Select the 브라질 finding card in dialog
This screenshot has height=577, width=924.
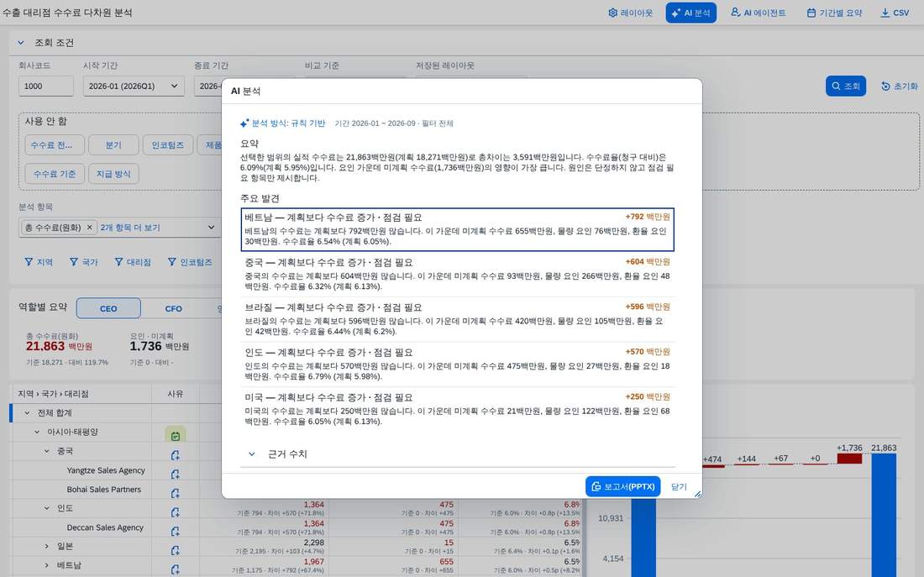point(457,319)
